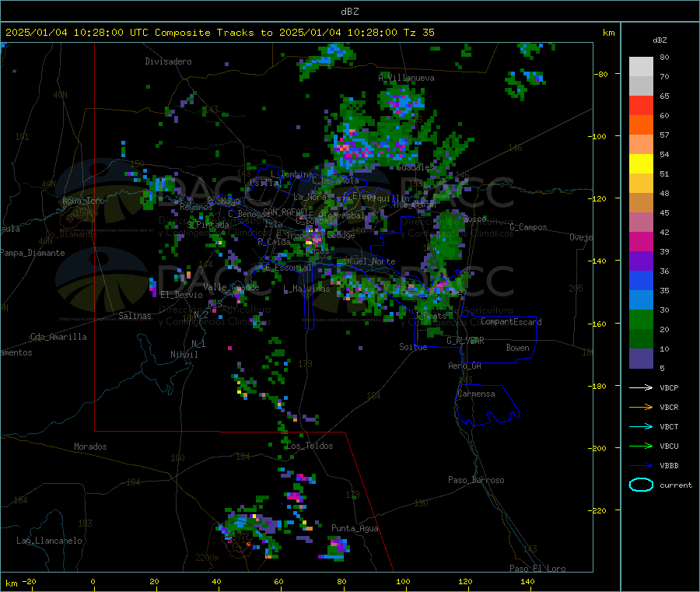The width and height of the screenshot is (700, 592).
Task: Select the magenta 42–39 dBZ color swatch
Action: click(x=641, y=241)
